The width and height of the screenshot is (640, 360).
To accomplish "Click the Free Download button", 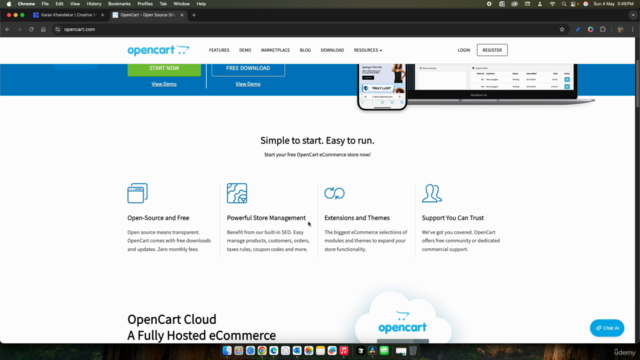I will click(248, 69).
